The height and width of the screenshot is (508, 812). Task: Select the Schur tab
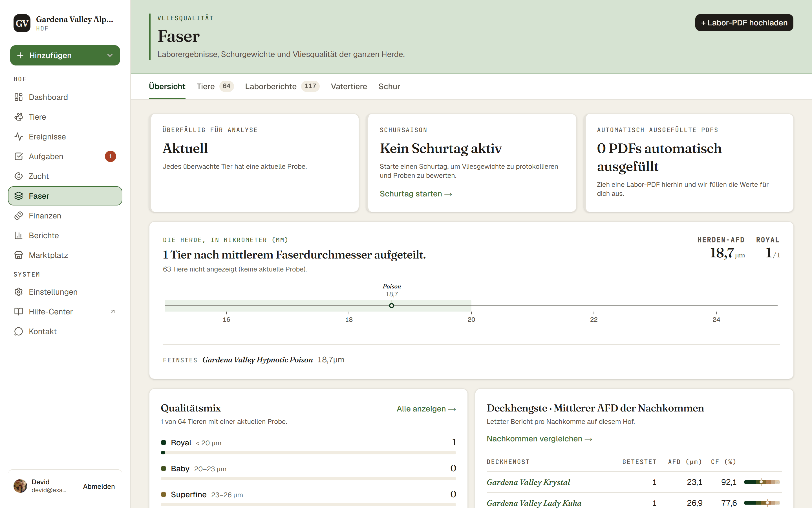tap(389, 87)
